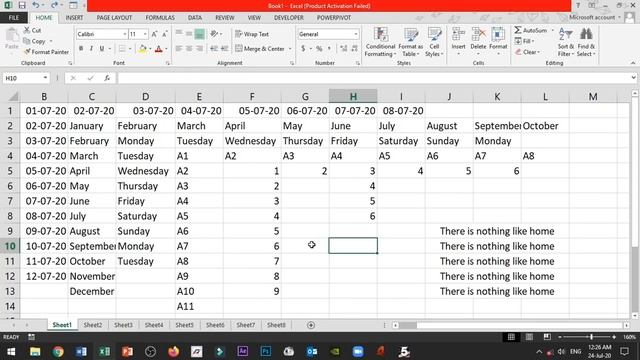Viewport: 640px width, 360px height.
Task: Click the Insert Function fx icon
Action: coord(107,78)
